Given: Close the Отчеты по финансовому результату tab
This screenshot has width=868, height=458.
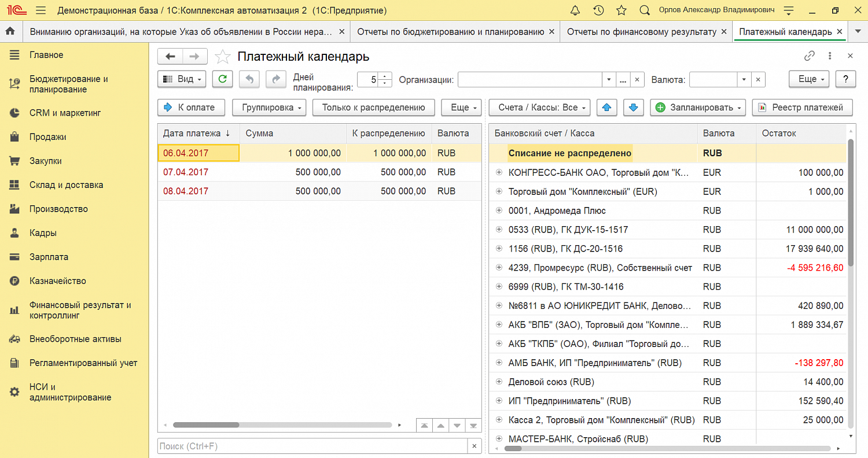Looking at the screenshot, I should [x=724, y=32].
